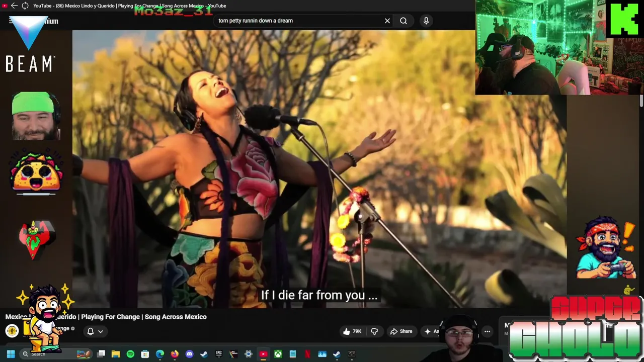Like the video with the thumbs-up 79K button
This screenshot has width=644, height=362.
(x=352, y=331)
